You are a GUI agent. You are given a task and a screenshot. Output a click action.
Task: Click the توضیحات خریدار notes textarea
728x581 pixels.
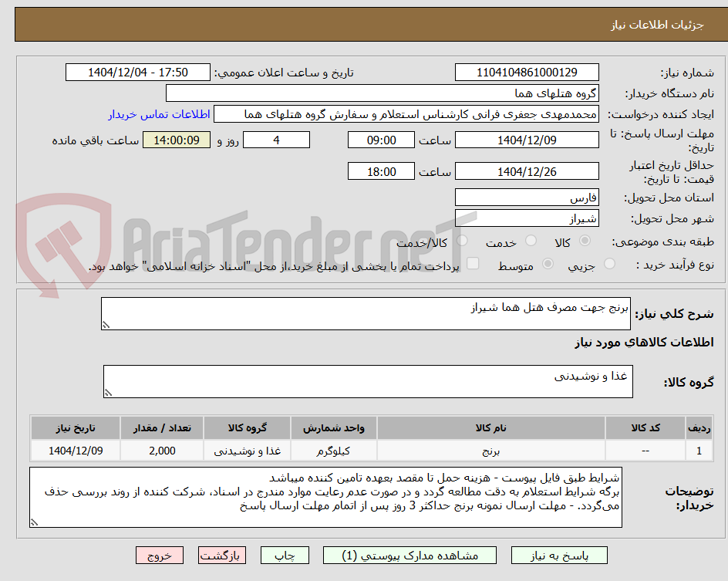(325, 498)
